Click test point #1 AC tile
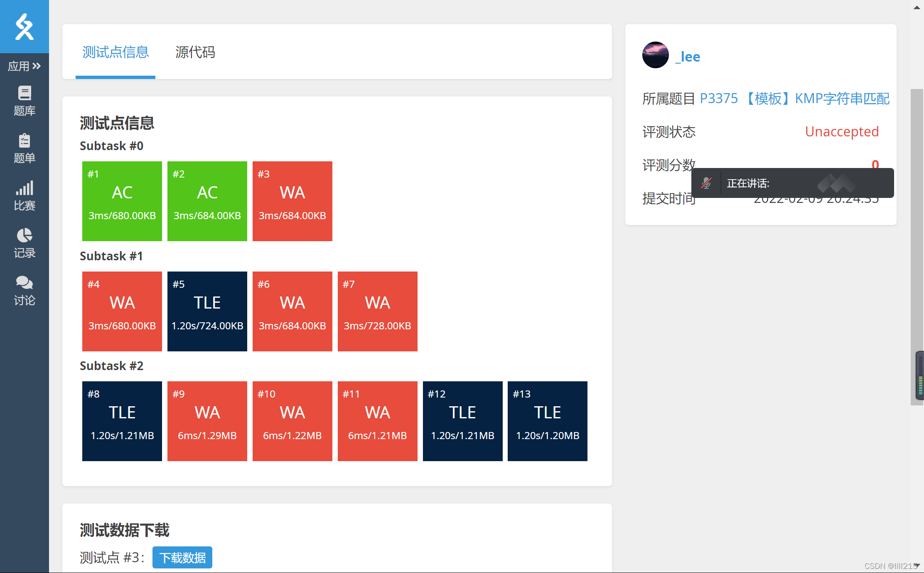This screenshot has height=573, width=924. pyautogui.click(x=122, y=201)
